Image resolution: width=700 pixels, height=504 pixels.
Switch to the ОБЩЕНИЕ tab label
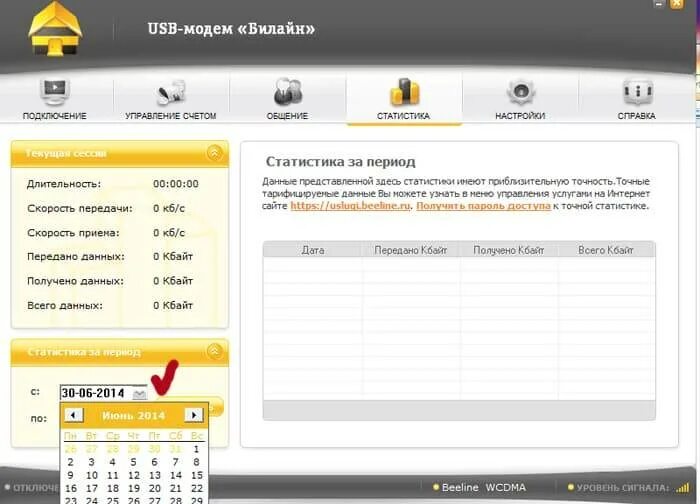point(287,116)
